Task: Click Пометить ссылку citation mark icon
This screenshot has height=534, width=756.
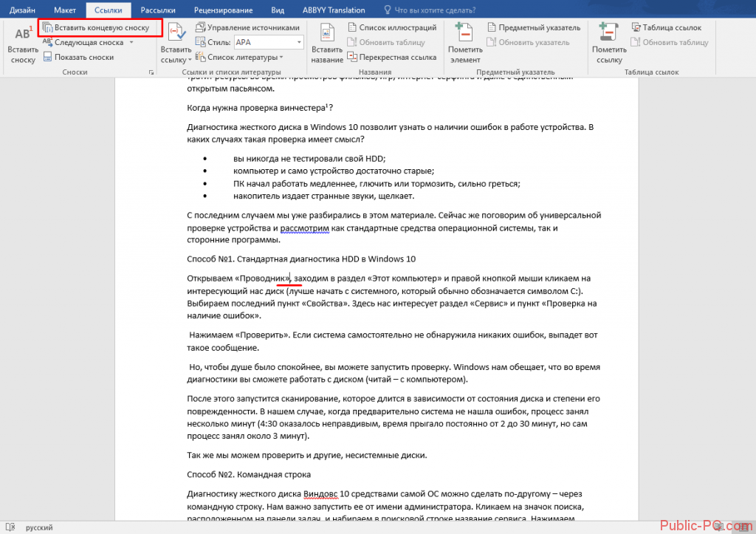Action: pyautogui.click(x=608, y=32)
